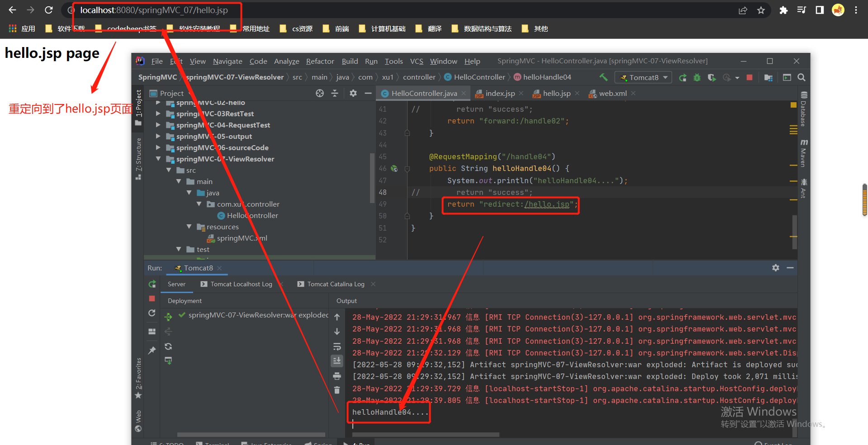Bookmark this page with the star icon
Image resolution: width=868 pixels, height=445 pixels.
(x=761, y=10)
